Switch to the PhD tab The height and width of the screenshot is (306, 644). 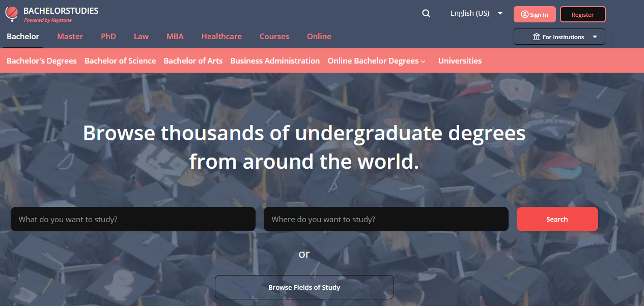(x=108, y=37)
